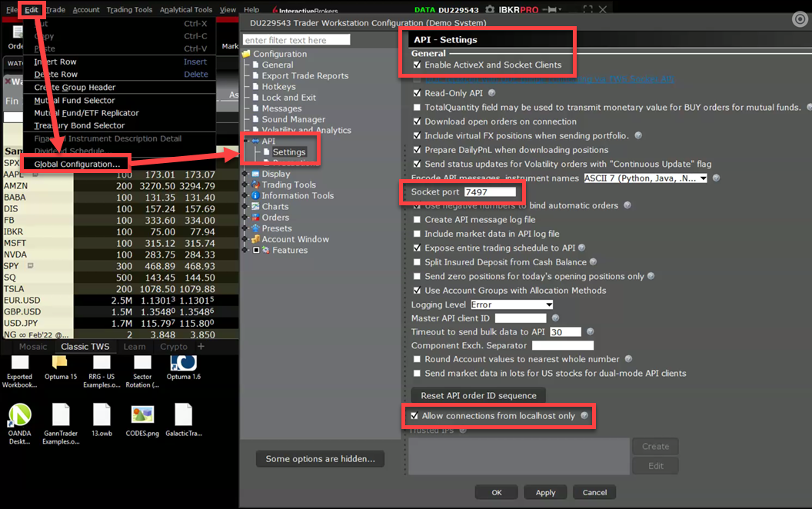This screenshot has height=509, width=812.
Task: Switch to the Classic TWS tab
Action: pyautogui.click(x=85, y=347)
